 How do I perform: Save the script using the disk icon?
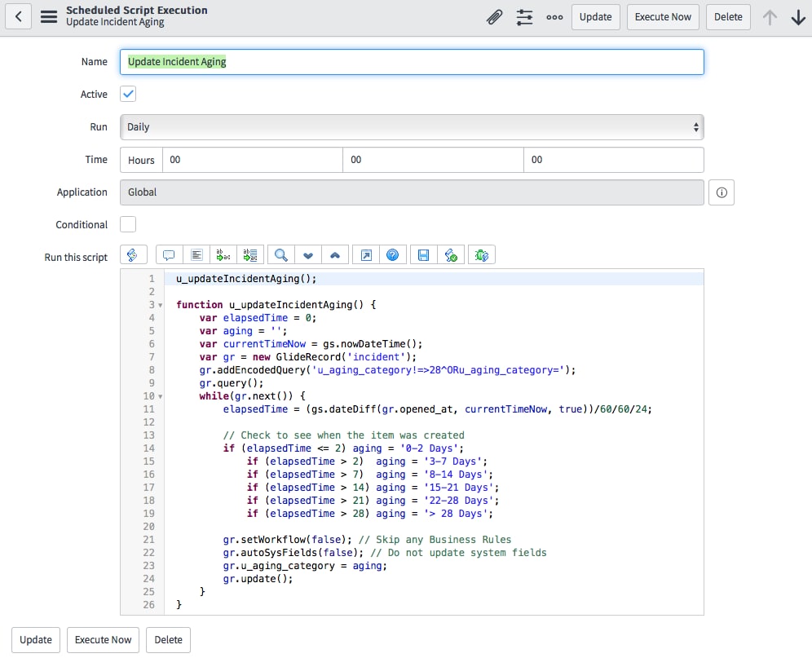click(423, 254)
